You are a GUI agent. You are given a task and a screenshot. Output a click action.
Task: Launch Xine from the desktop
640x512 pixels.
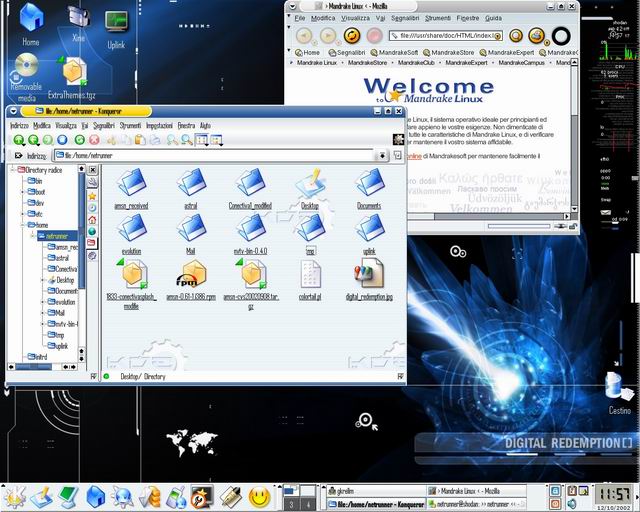[79, 22]
